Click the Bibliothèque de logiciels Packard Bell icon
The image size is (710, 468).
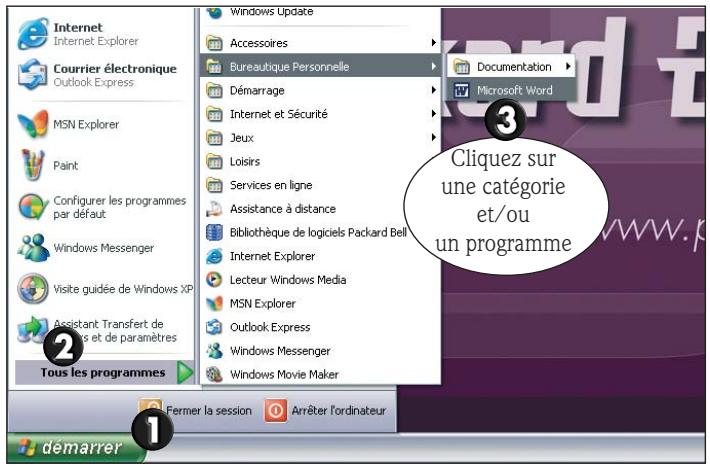click(x=214, y=232)
